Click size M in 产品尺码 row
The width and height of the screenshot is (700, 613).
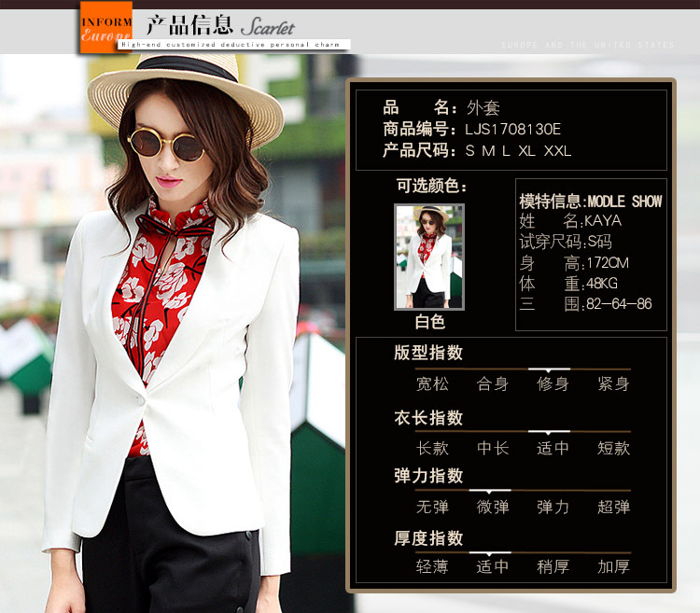488,151
